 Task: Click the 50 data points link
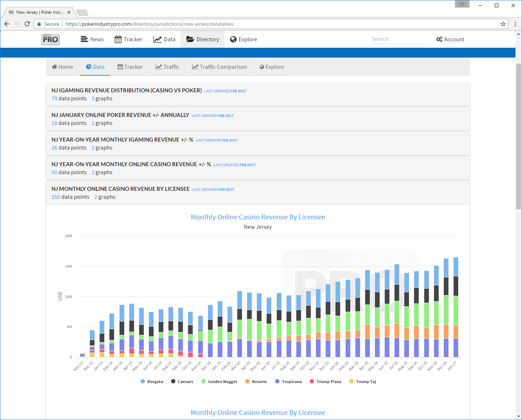pyautogui.click(x=69, y=172)
